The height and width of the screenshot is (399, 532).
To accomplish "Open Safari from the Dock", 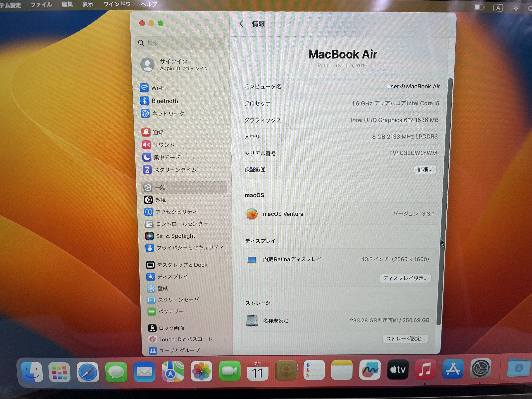I will pos(88,372).
